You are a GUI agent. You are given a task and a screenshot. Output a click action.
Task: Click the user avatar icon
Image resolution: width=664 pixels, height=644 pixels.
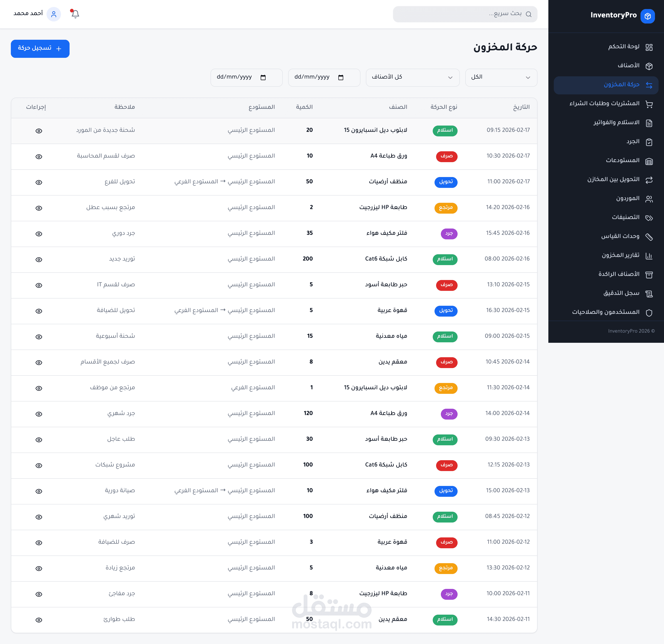[54, 14]
